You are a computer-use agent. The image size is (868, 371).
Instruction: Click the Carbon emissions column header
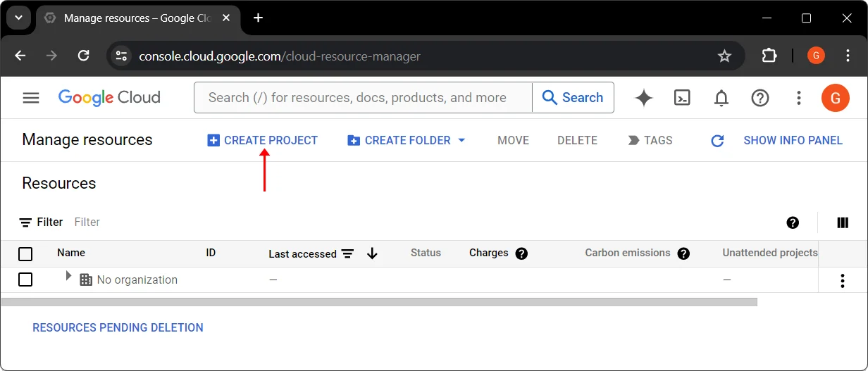tap(628, 253)
